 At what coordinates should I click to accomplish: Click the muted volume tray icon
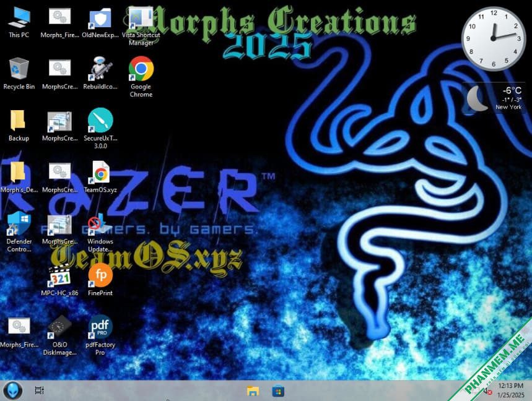coord(487,391)
